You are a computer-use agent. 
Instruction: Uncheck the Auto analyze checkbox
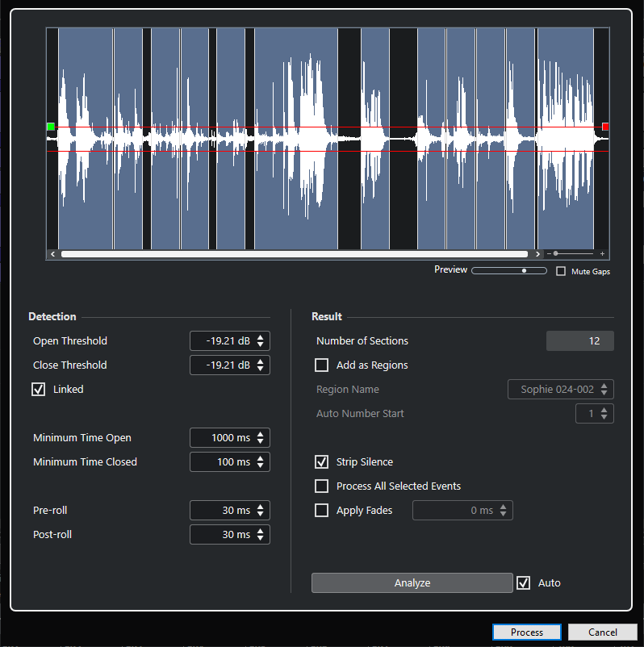tap(524, 582)
